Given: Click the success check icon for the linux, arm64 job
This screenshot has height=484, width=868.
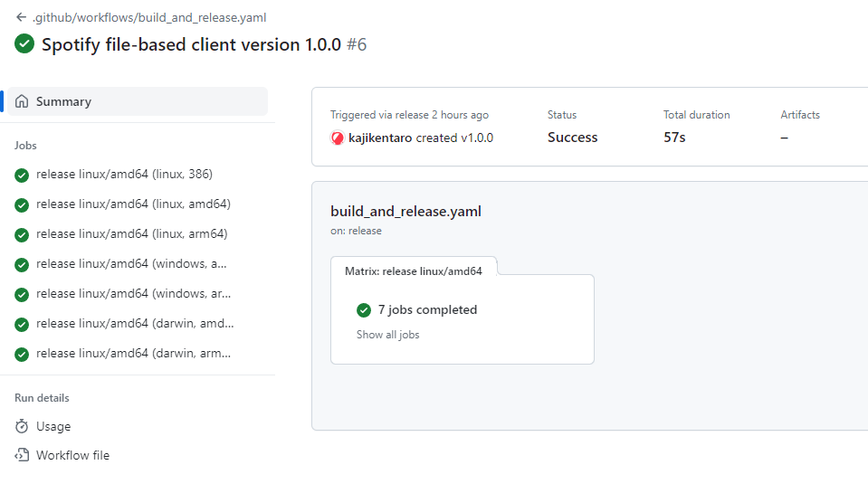Looking at the screenshot, I should coord(22,235).
